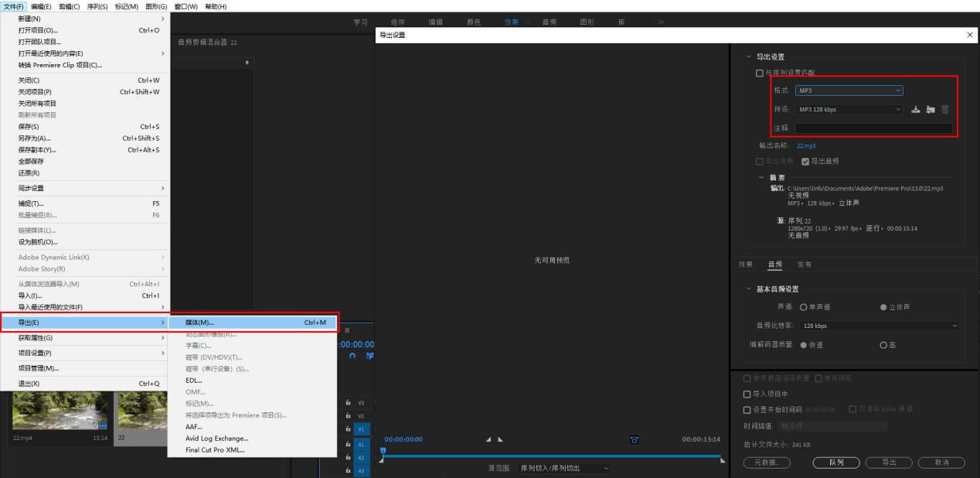Click the save preset icon beside 预设
The height and width of the screenshot is (478, 980).
point(916,109)
